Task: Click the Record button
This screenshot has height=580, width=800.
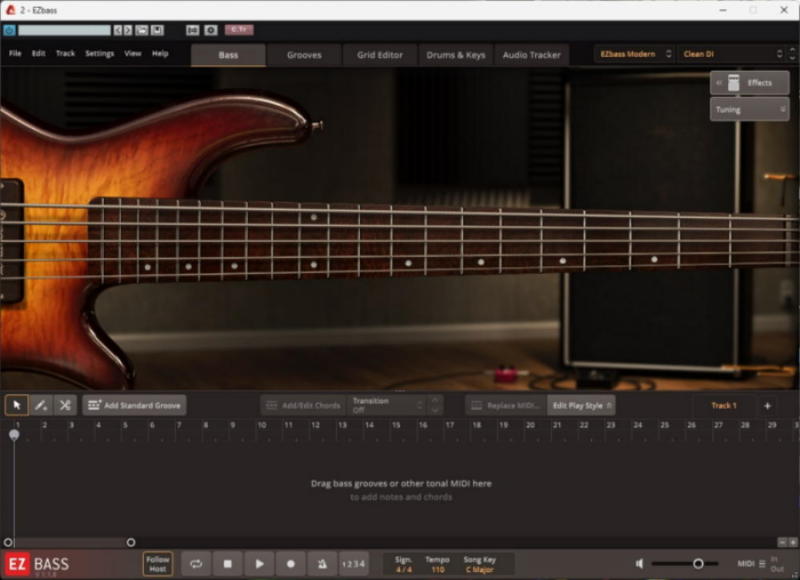Action: coord(291,564)
